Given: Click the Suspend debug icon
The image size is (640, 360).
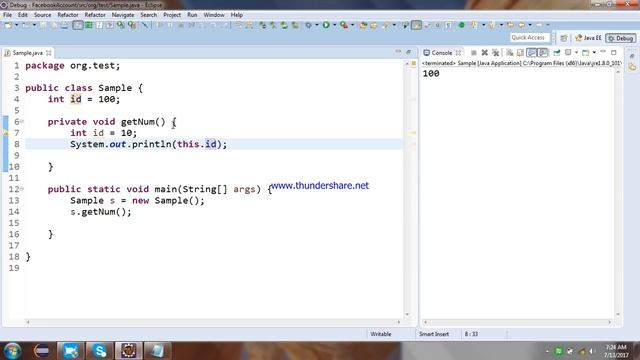Looking at the screenshot, I should coord(170,25).
